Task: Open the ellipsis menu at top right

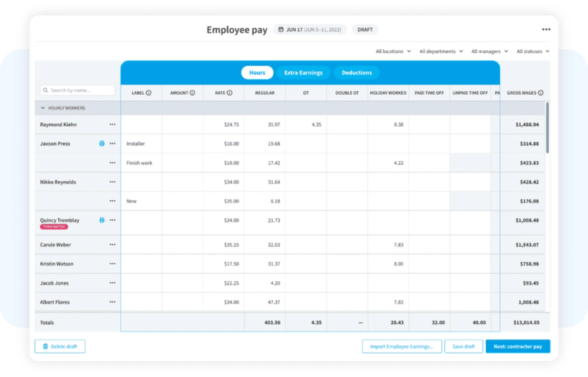Action: tap(546, 29)
